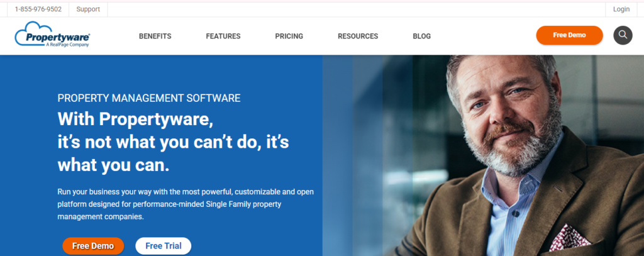Open the Benefits menu

(x=155, y=36)
